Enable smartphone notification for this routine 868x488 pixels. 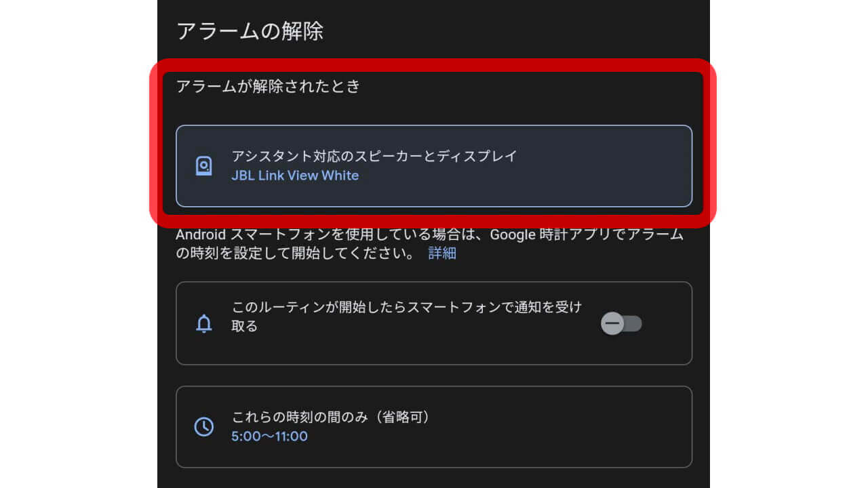click(x=620, y=323)
